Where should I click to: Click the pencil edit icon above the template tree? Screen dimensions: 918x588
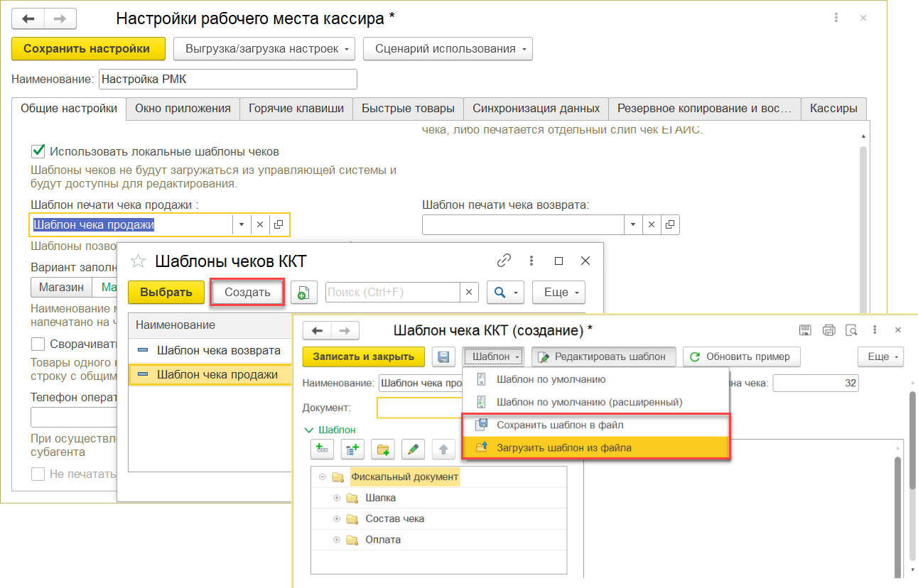click(x=412, y=449)
